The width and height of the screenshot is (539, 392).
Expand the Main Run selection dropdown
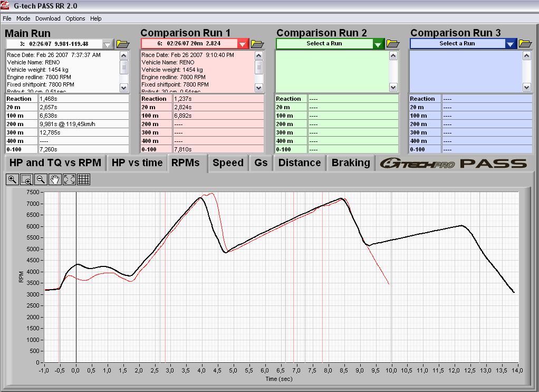[x=108, y=44]
